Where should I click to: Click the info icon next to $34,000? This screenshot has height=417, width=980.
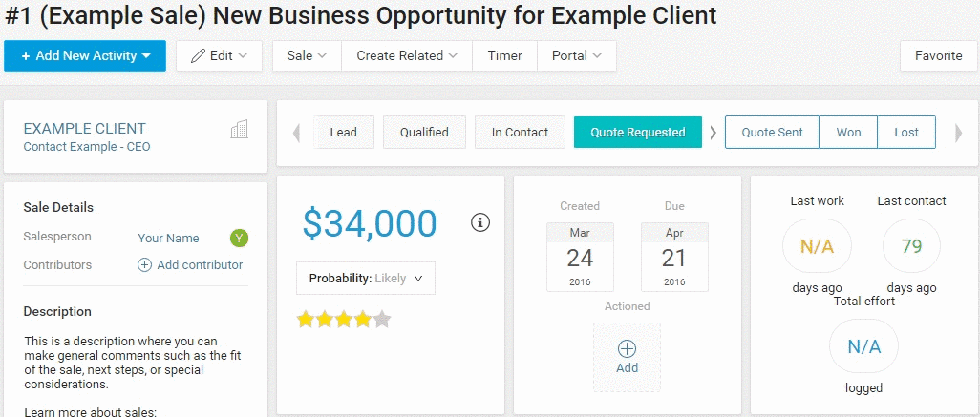click(x=480, y=222)
